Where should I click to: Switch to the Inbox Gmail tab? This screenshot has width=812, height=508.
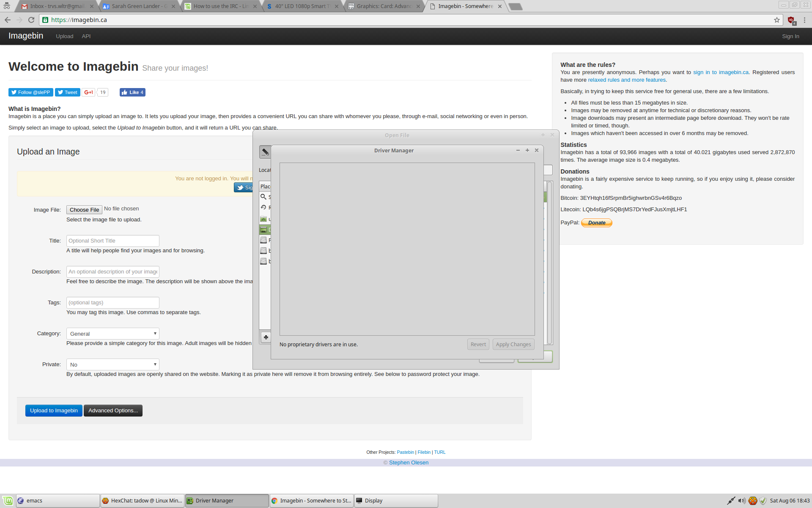[x=57, y=6]
